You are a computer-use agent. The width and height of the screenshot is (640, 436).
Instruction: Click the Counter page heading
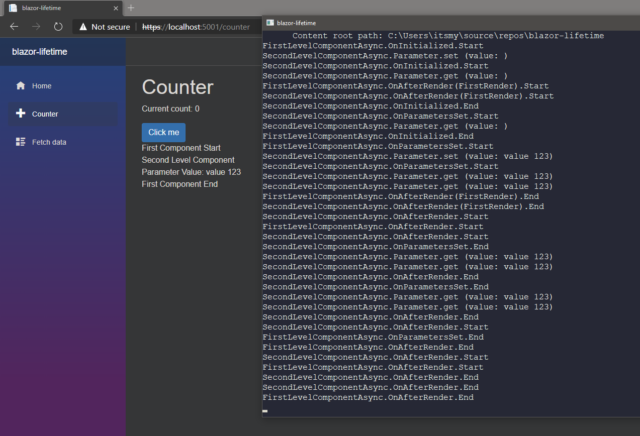177,87
